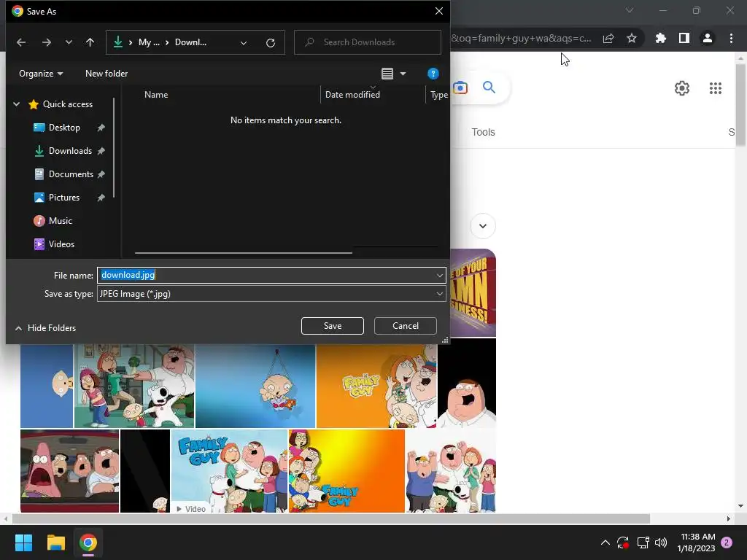Image resolution: width=747 pixels, height=560 pixels.
Task: Expand the related searches chevron button
Action: (483, 226)
